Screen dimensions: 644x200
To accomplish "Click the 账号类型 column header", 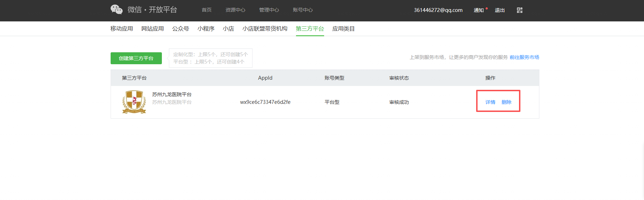I will (x=334, y=78).
